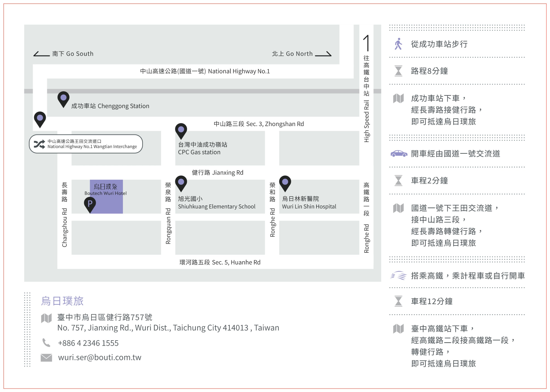Click the purple Boutech Wuri Hotel block

tap(106, 197)
